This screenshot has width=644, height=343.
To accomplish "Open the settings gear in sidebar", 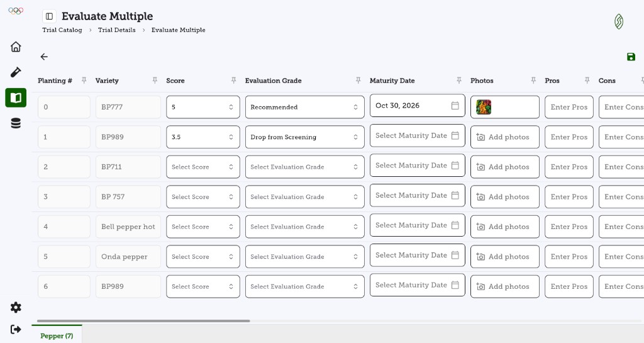I will [16, 307].
